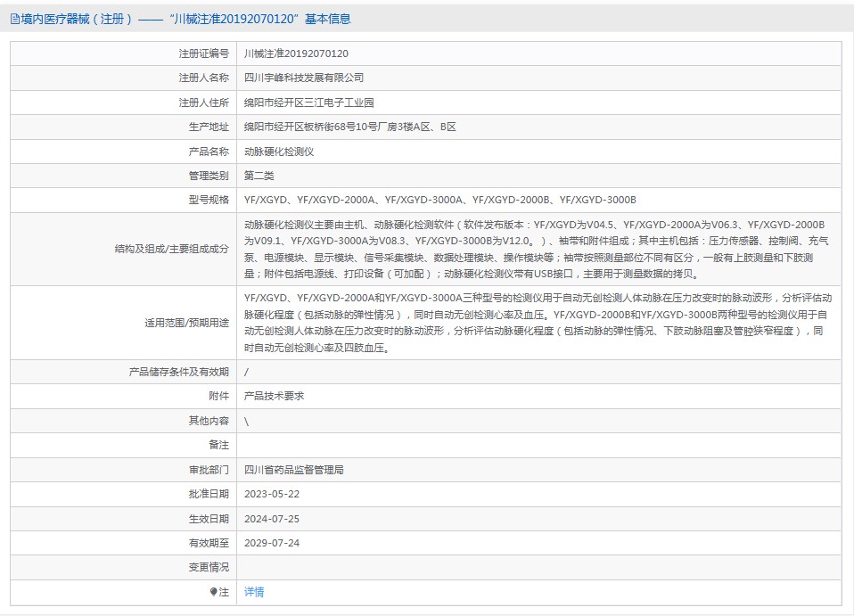This screenshot has height=616, width=854.
Task: Click approval department 四川省药品监督管理局
Action: 293,469
